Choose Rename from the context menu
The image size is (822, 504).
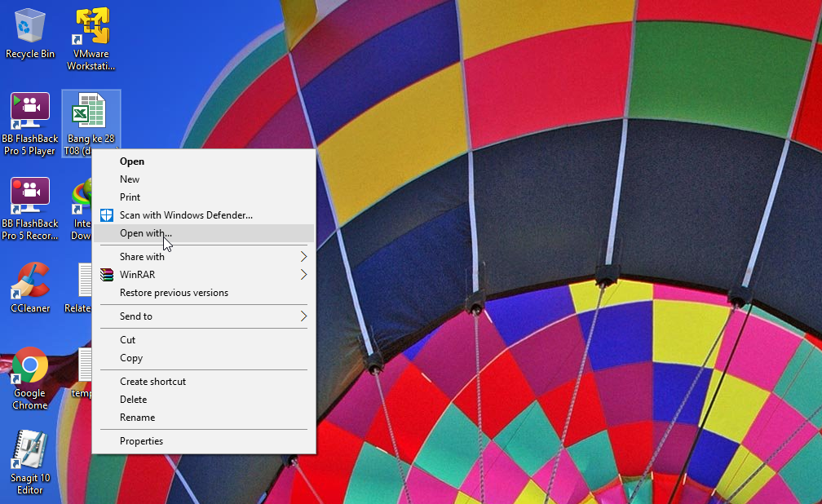tap(205, 418)
